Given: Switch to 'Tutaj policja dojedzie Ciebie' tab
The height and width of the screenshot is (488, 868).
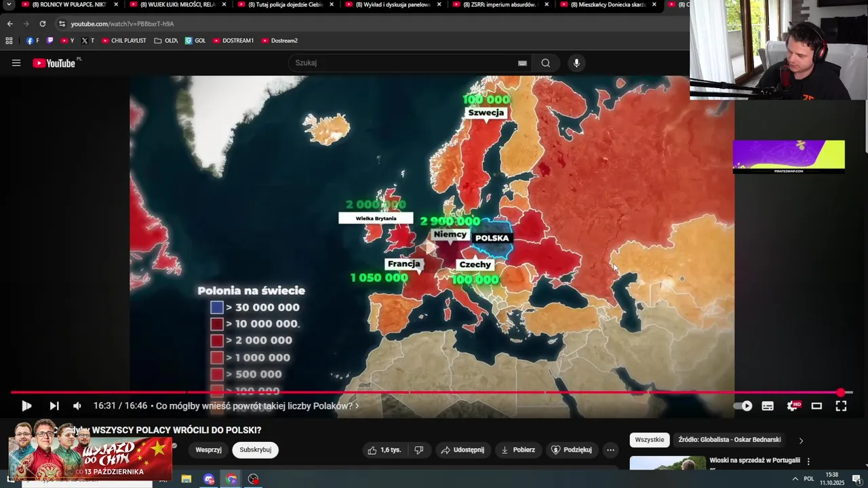Looking at the screenshot, I should pyautogui.click(x=285, y=5).
